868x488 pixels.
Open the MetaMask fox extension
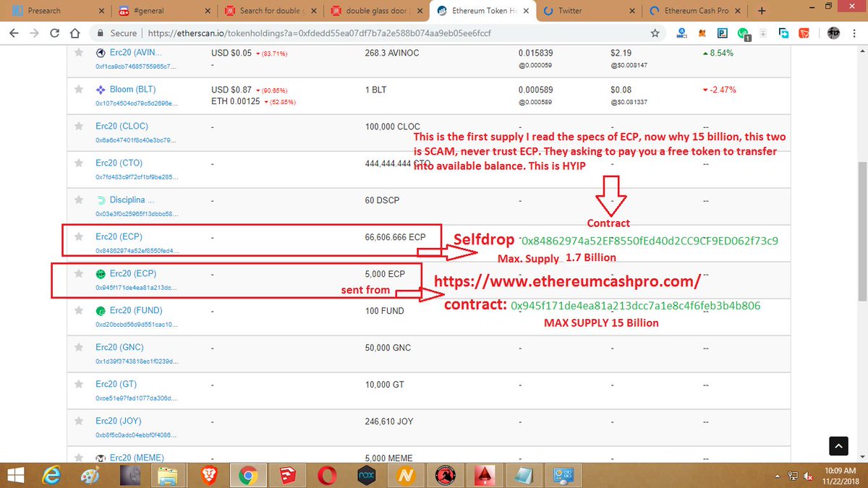(x=702, y=33)
